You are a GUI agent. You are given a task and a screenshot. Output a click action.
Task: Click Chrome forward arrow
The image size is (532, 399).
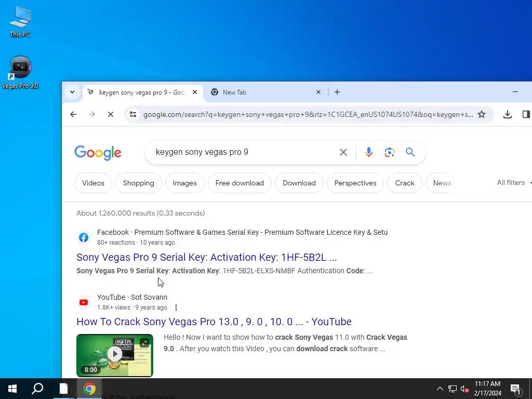[92, 114]
